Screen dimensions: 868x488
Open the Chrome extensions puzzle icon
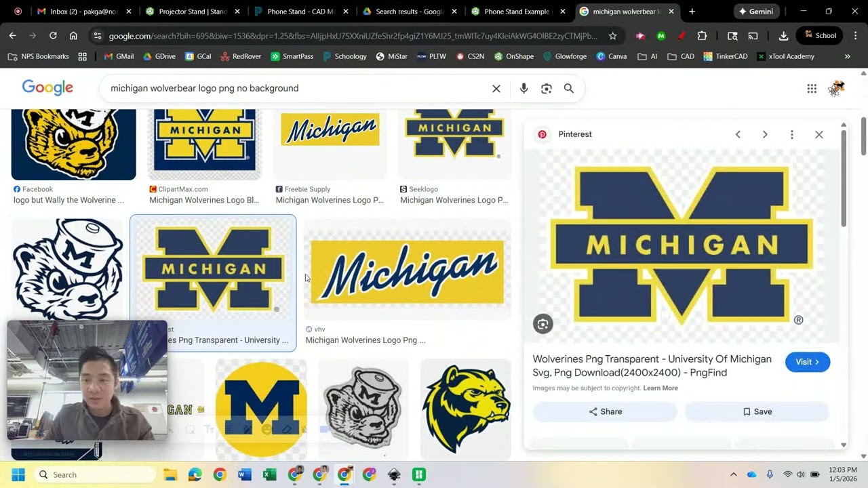(702, 35)
